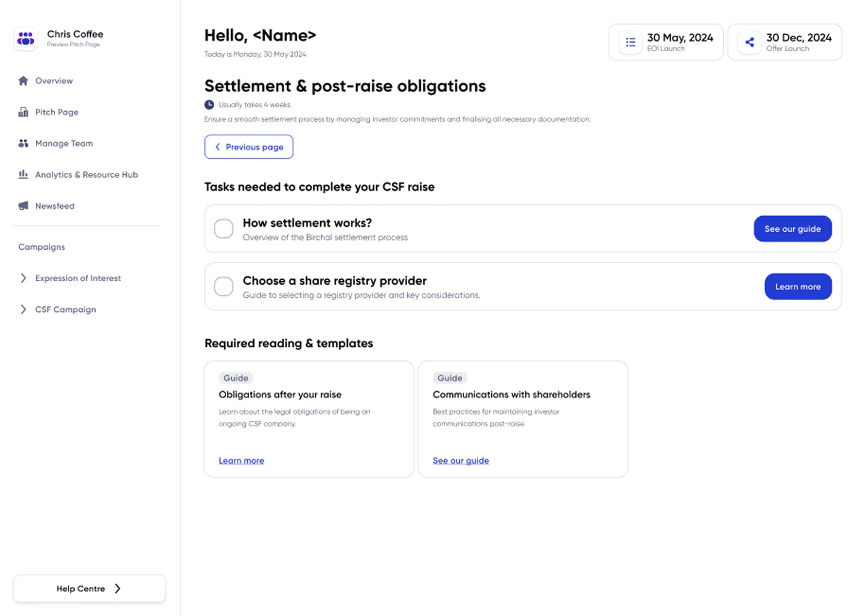Open Overview in the sidebar
The height and width of the screenshot is (616, 865).
click(54, 81)
